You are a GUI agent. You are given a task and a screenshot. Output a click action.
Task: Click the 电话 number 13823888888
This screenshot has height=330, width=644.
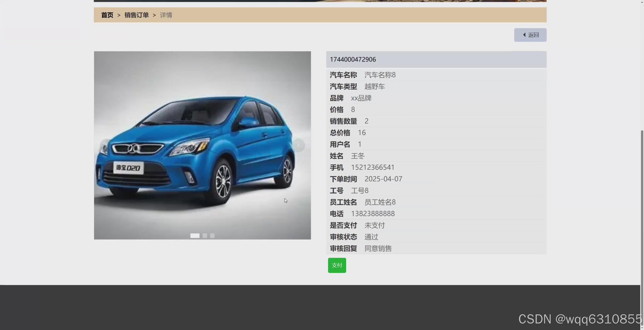point(373,214)
